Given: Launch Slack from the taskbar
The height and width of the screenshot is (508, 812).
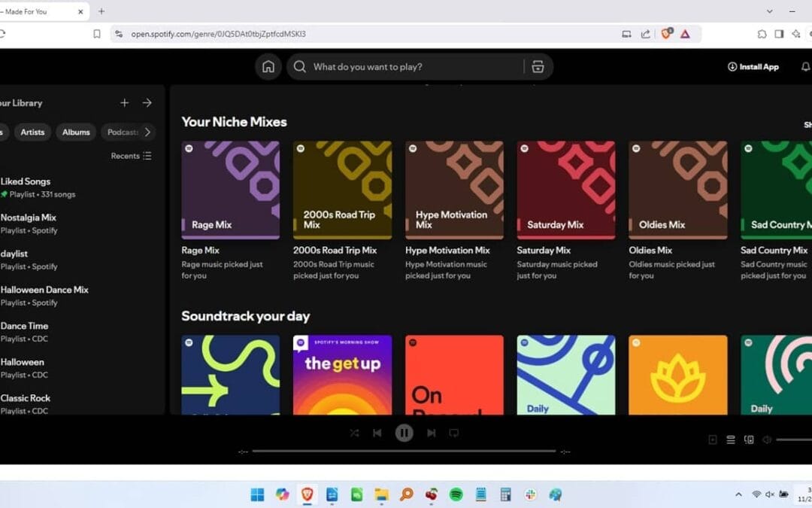Looking at the screenshot, I should click(x=530, y=494).
